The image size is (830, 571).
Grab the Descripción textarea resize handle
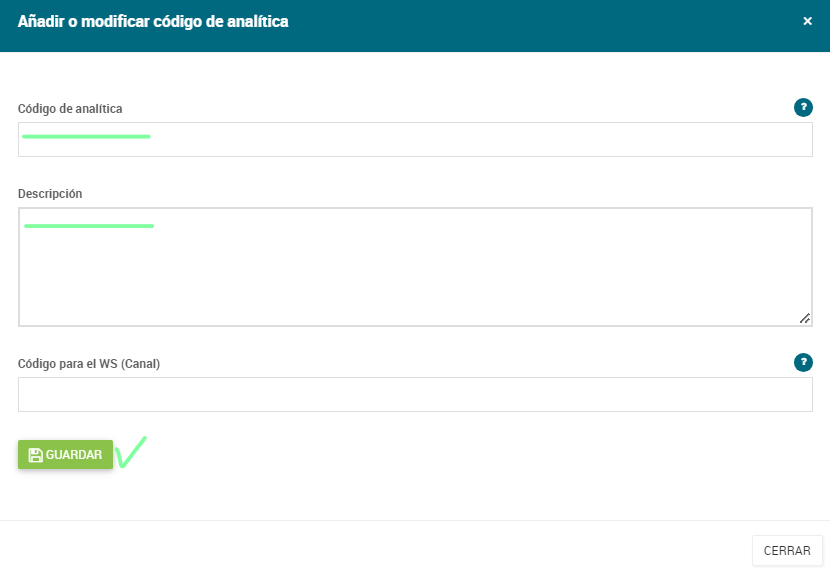pos(805,318)
